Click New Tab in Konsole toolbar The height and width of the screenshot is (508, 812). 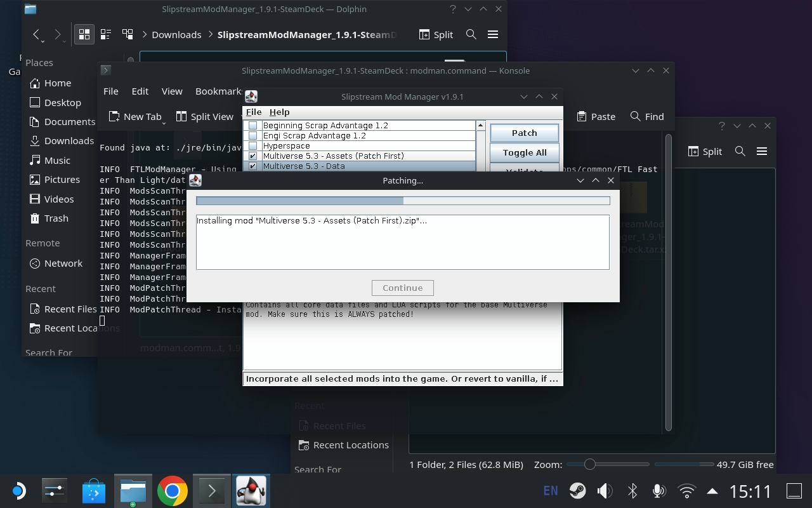(136, 116)
